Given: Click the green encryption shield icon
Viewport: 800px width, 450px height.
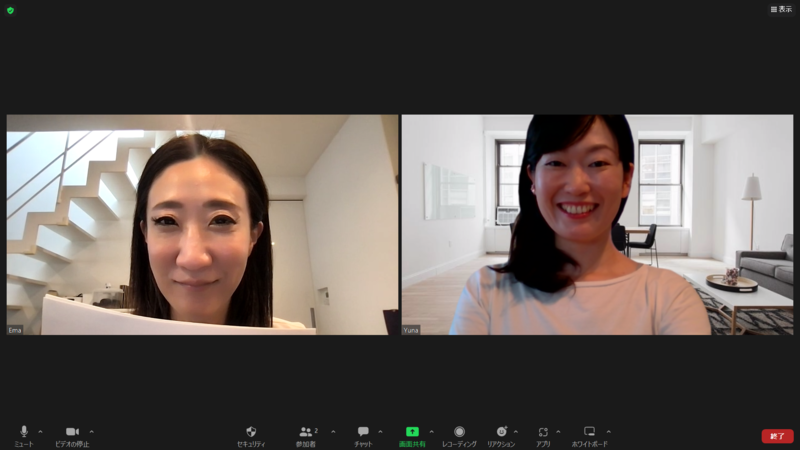Looking at the screenshot, I should pyautogui.click(x=10, y=10).
